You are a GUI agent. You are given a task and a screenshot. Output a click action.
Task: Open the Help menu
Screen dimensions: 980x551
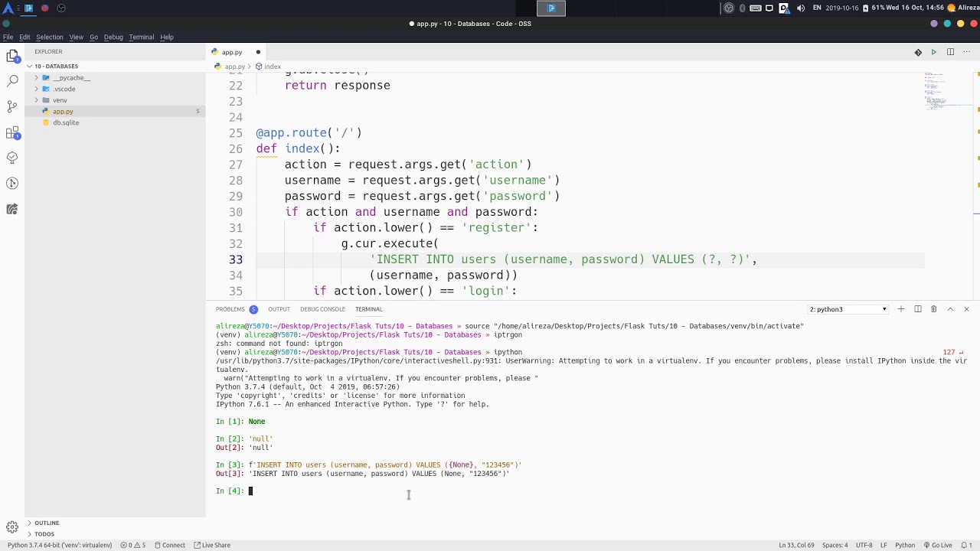point(166,37)
